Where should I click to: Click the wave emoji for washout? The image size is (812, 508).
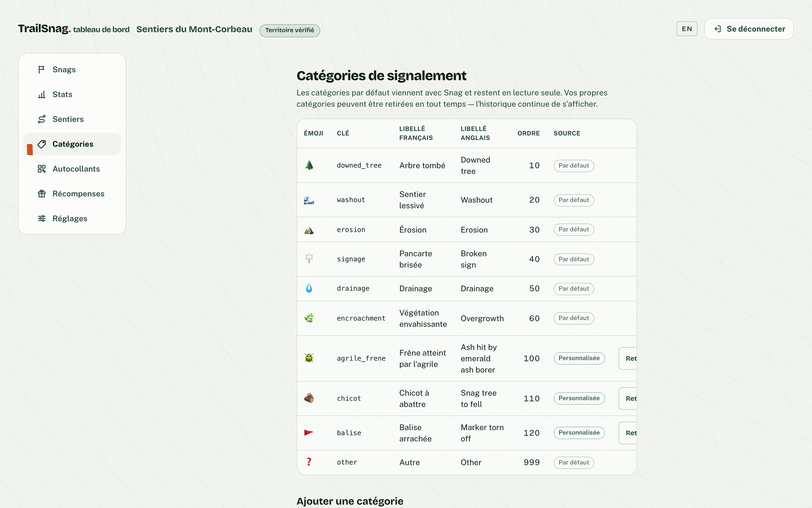pyautogui.click(x=309, y=200)
